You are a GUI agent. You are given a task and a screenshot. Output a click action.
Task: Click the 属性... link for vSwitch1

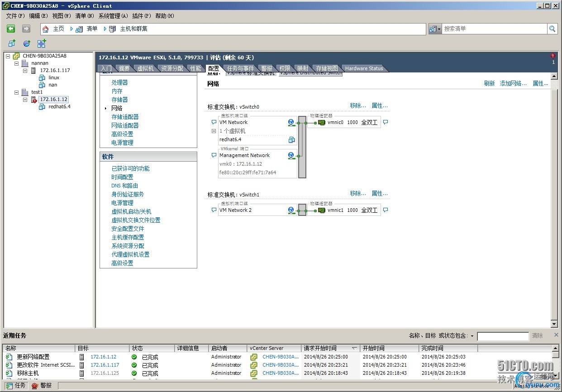point(380,193)
